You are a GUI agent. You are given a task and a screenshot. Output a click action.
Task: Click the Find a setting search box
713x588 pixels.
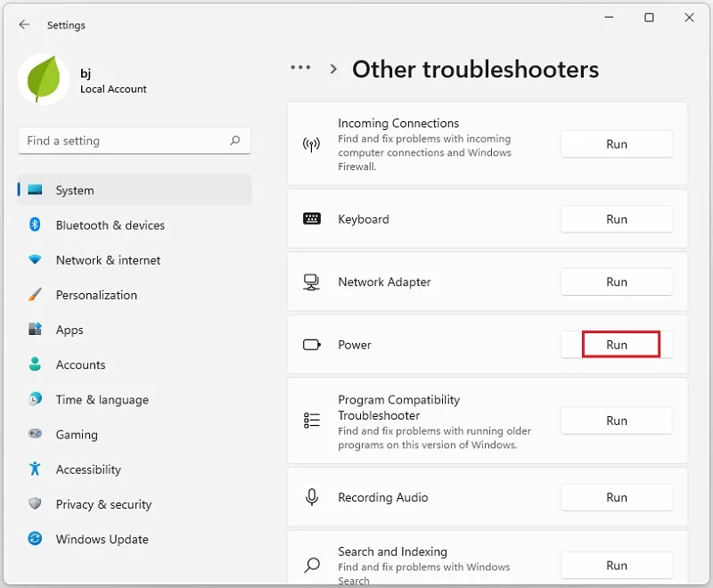click(135, 141)
